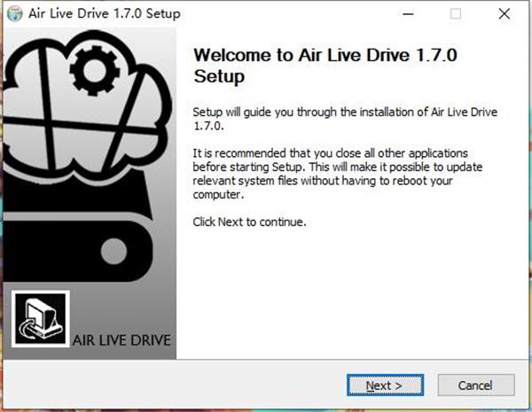Click the black trapezoid beneath the cloud

tap(76, 195)
